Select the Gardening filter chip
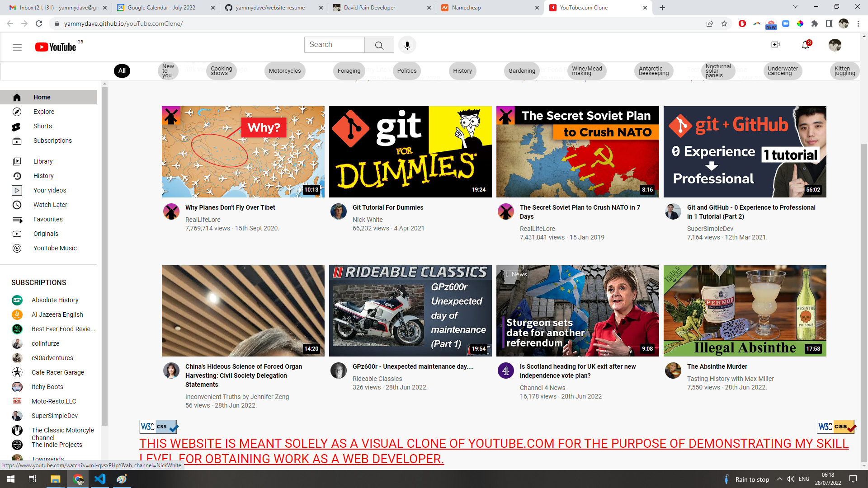The width and height of the screenshot is (868, 488). pyautogui.click(x=522, y=71)
